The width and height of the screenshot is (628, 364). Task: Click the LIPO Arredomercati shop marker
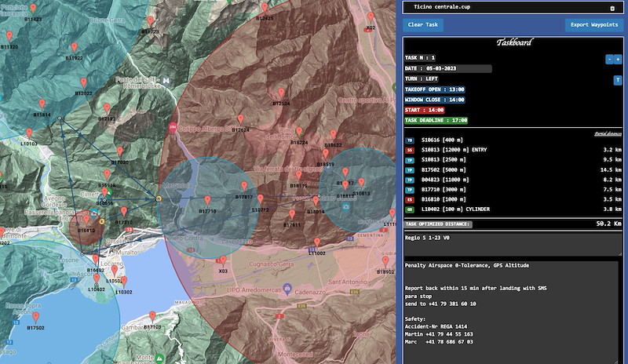[287, 289]
